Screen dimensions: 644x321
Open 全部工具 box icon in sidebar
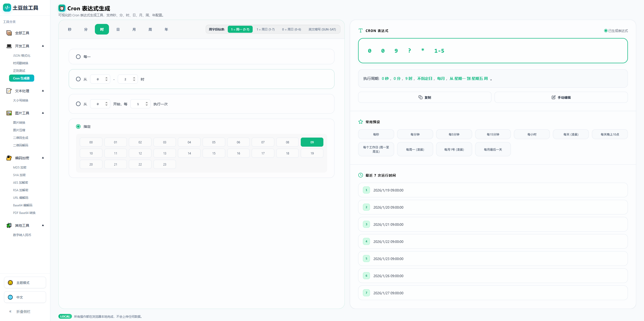9,33
